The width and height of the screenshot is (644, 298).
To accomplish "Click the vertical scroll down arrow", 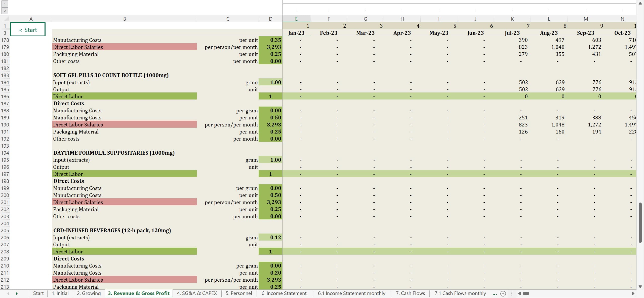I will coord(640,287).
